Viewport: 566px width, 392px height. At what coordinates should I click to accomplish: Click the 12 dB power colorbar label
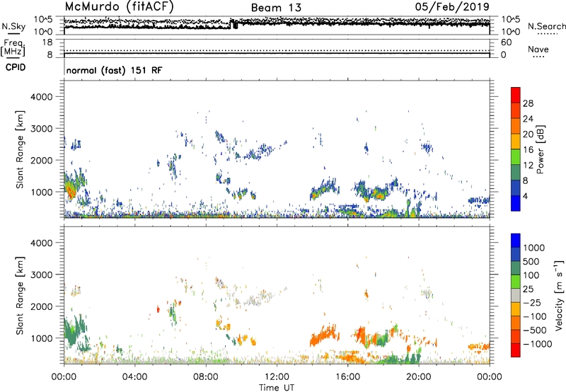(528, 166)
